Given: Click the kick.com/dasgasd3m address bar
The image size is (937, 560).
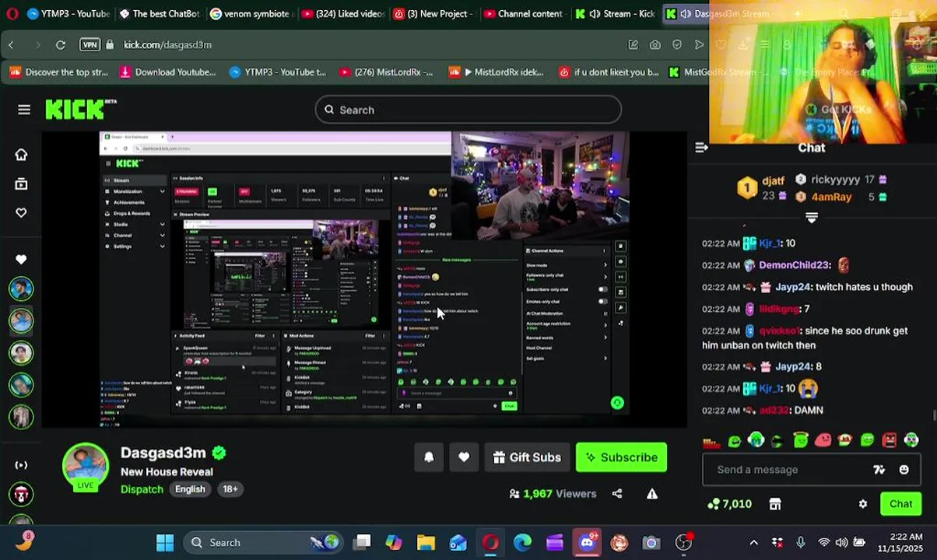Looking at the screenshot, I should pos(167,45).
